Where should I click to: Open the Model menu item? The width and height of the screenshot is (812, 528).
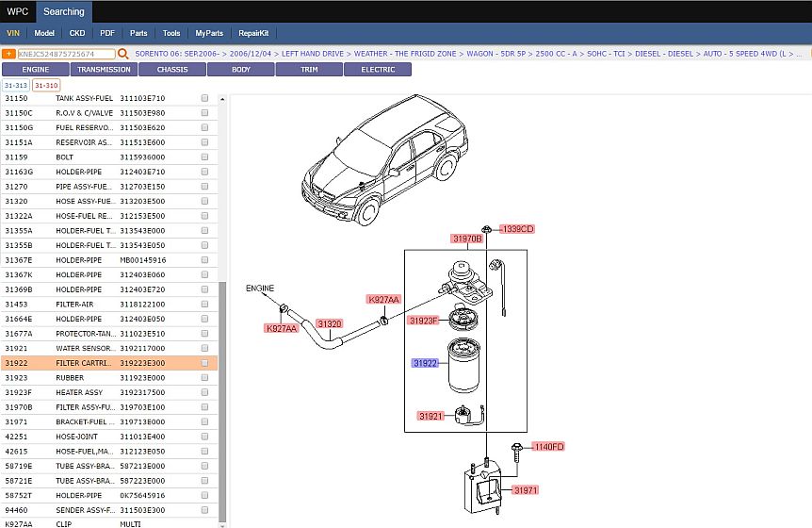(x=44, y=33)
